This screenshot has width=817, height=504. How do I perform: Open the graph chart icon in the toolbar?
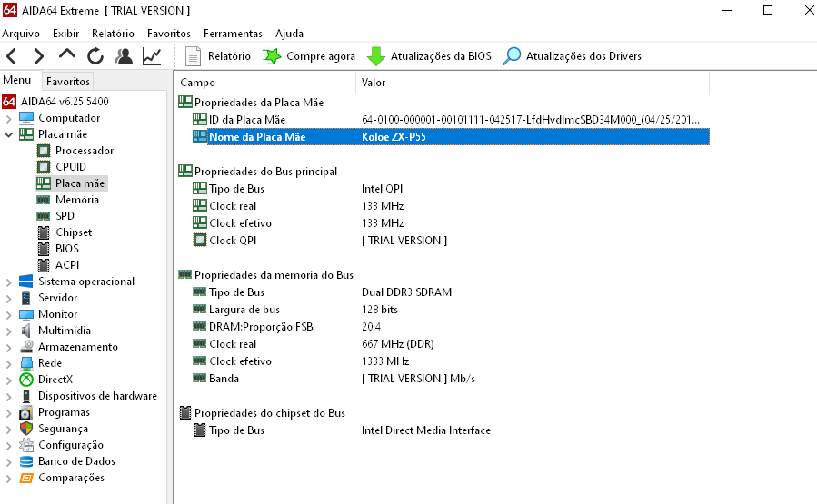[152, 55]
